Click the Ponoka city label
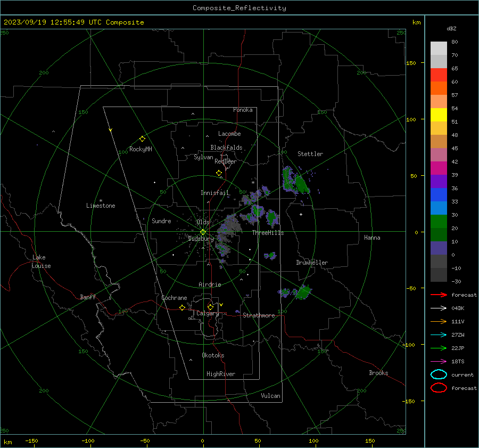Image resolution: width=479 pixels, height=448 pixels. click(x=243, y=110)
